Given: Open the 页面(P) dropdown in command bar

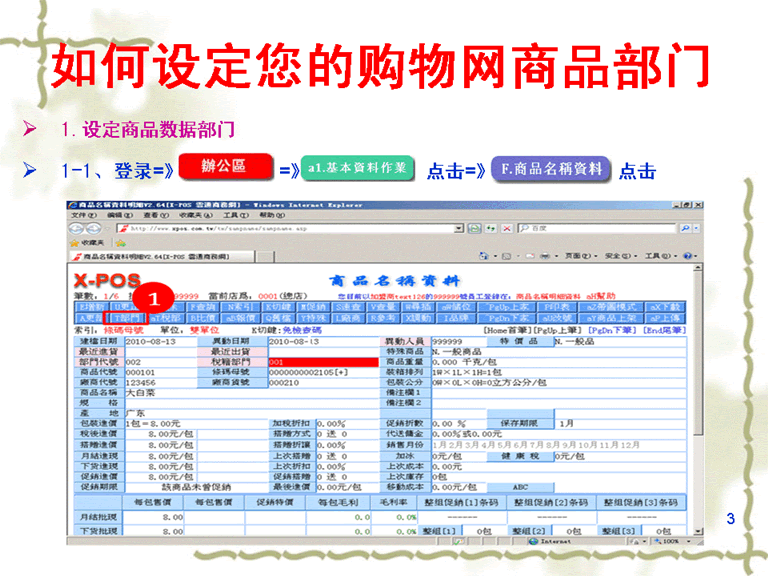Looking at the screenshot, I should pyautogui.click(x=581, y=256).
